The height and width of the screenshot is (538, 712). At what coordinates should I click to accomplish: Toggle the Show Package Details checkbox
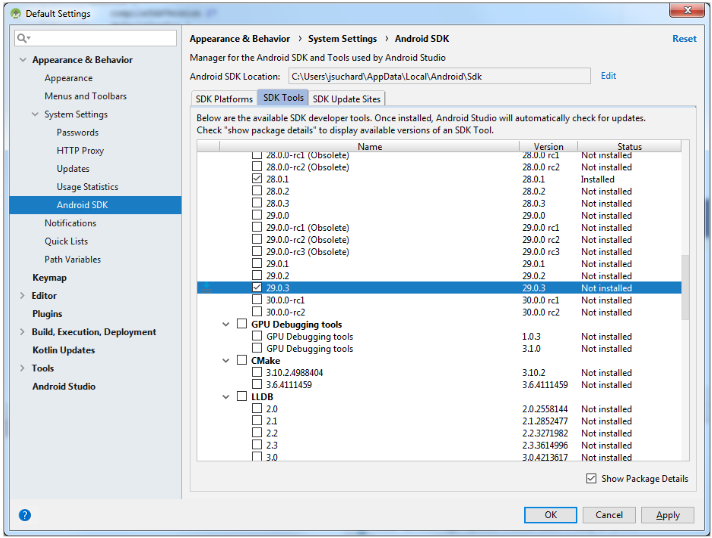[x=591, y=479]
